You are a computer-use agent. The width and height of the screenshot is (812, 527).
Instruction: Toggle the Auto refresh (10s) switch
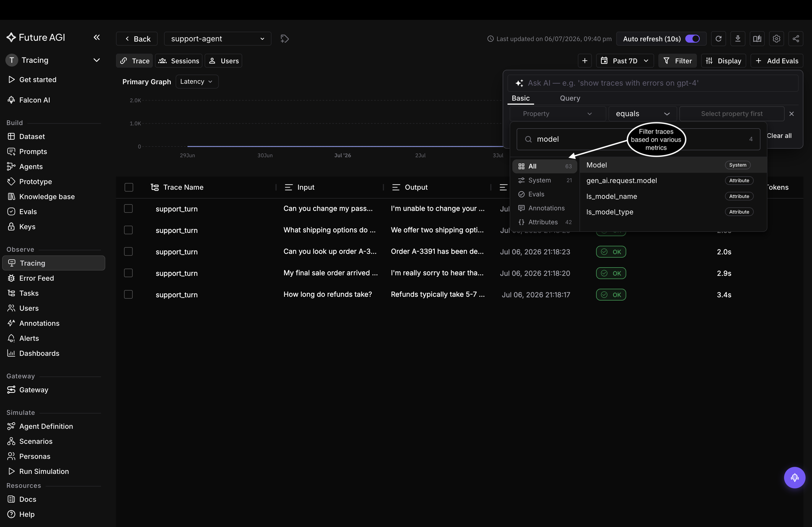tap(692, 39)
